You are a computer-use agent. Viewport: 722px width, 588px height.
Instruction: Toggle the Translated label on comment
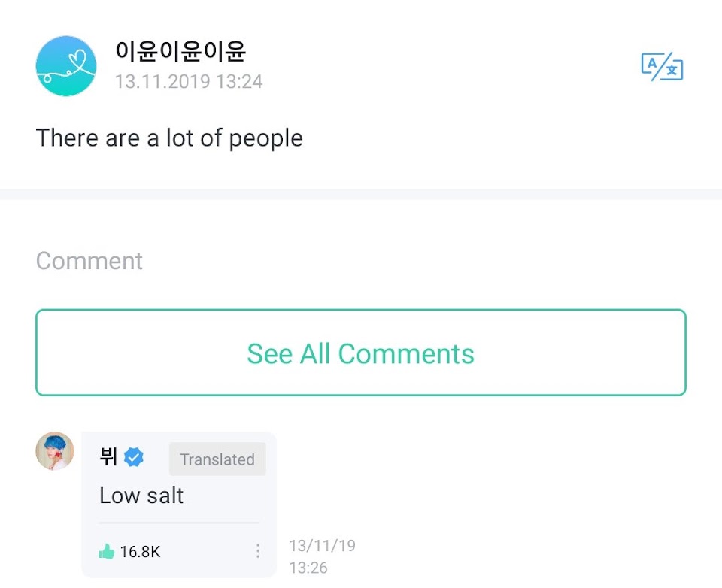(217, 459)
